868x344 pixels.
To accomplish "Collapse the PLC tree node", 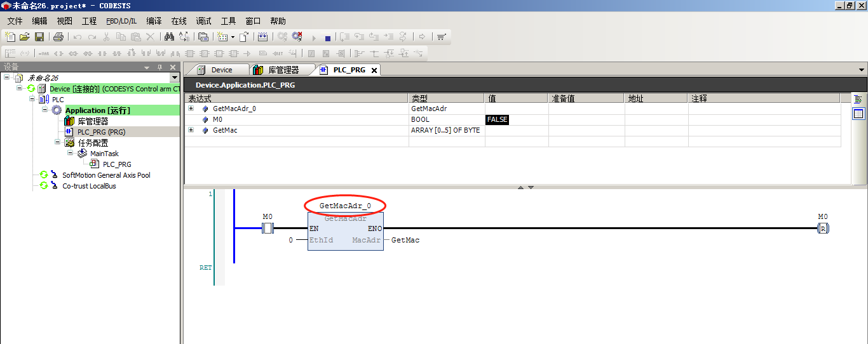I will (32, 100).
